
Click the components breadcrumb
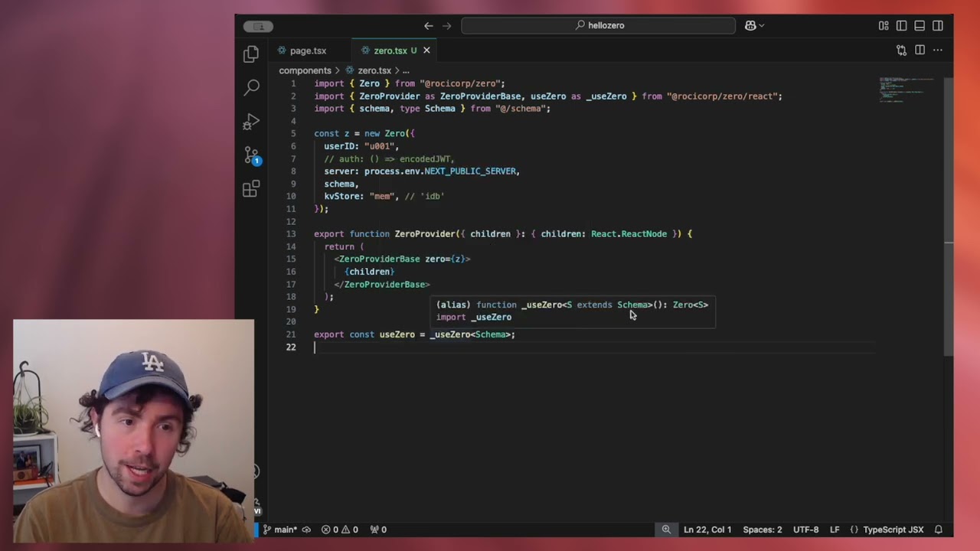pyautogui.click(x=305, y=70)
